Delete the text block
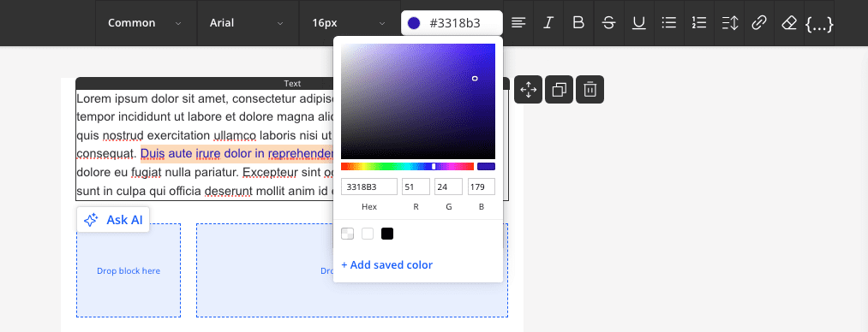This screenshot has height=332, width=868. coord(590,90)
